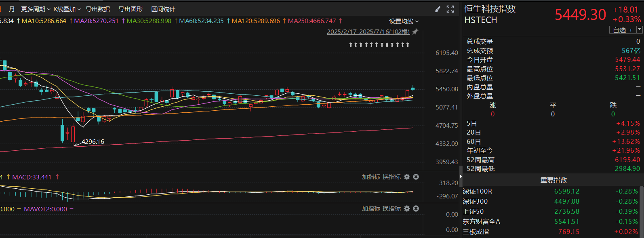Close the MAVOL volume indicator panel
This screenshot has height=238, width=644.
[x=416, y=209]
